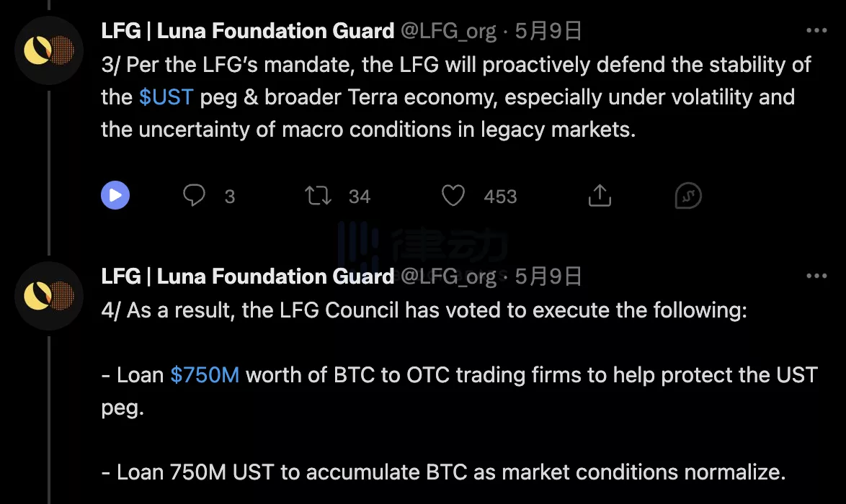The height and width of the screenshot is (504, 846).
Task: Click the share upload icon
Action: (600, 195)
